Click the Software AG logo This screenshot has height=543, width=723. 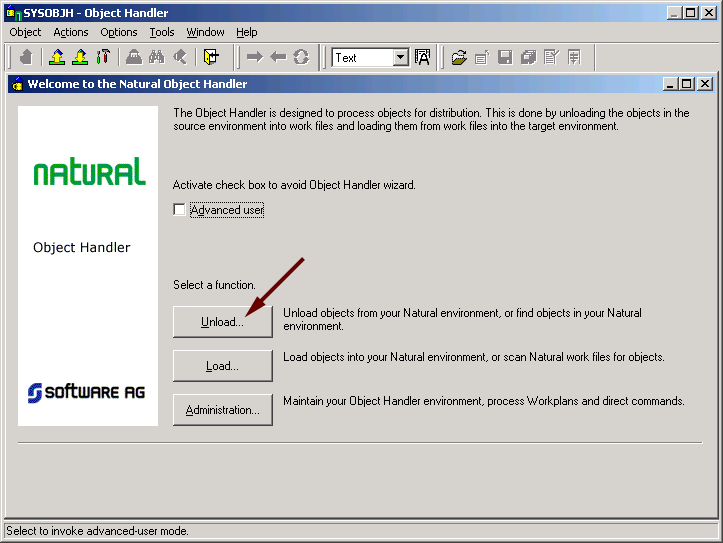pyautogui.click(x=86, y=392)
